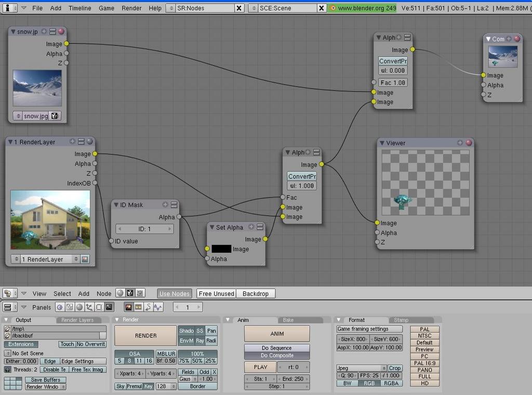532x395 pixels.
Task: Show Sound block buttons sub-context
Action: pos(158,307)
